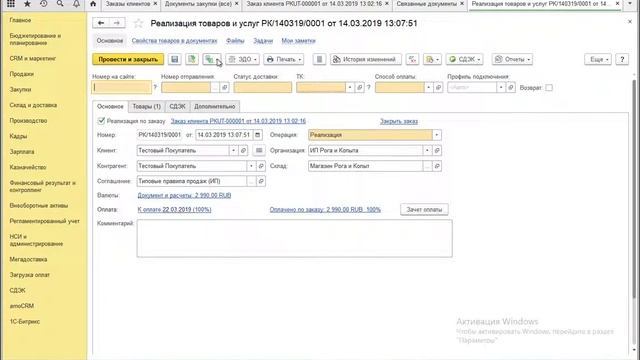The height and width of the screenshot is (360, 640).
Task: Open Продажи section in sidebar
Action: (22, 74)
